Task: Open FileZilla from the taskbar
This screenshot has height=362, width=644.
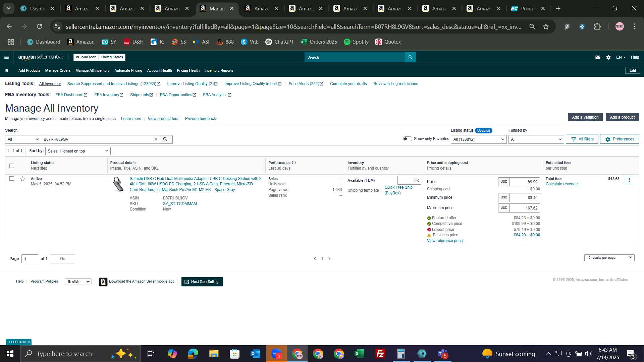Action: coord(380,354)
